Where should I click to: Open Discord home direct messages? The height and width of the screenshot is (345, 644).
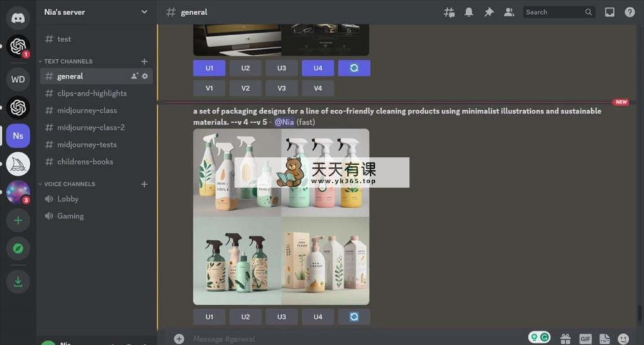tap(18, 18)
